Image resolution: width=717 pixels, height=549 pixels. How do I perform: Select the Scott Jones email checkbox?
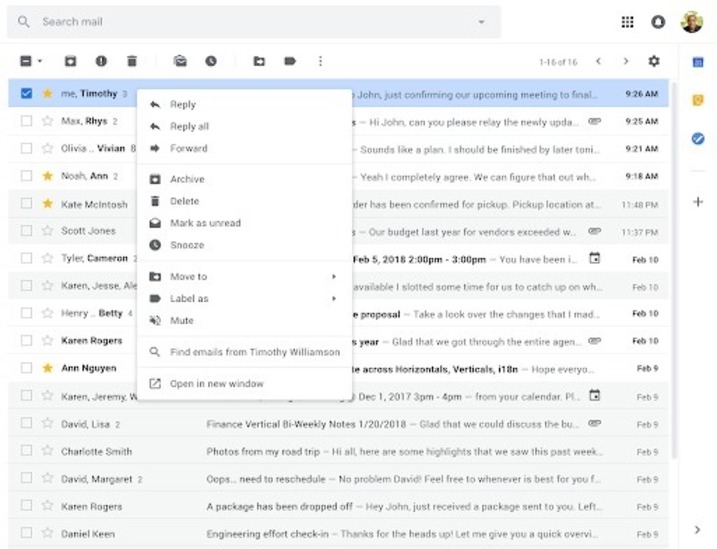coord(27,231)
